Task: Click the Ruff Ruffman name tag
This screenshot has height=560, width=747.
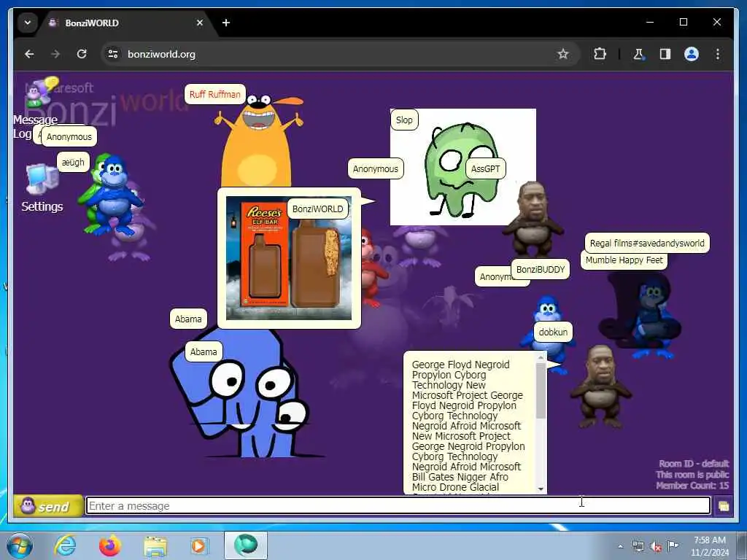Action: pyautogui.click(x=215, y=94)
